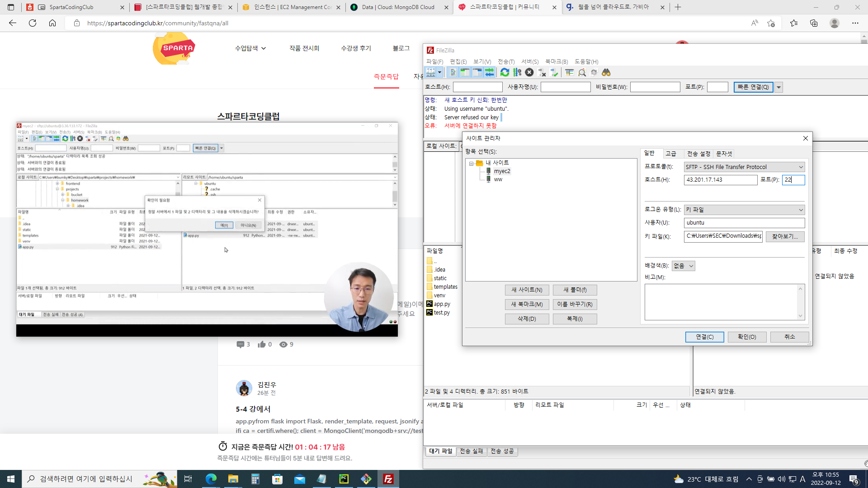The image size is (868, 488).
Task: Expand the 수업탐색 menu on the webpage
Action: 250,48
